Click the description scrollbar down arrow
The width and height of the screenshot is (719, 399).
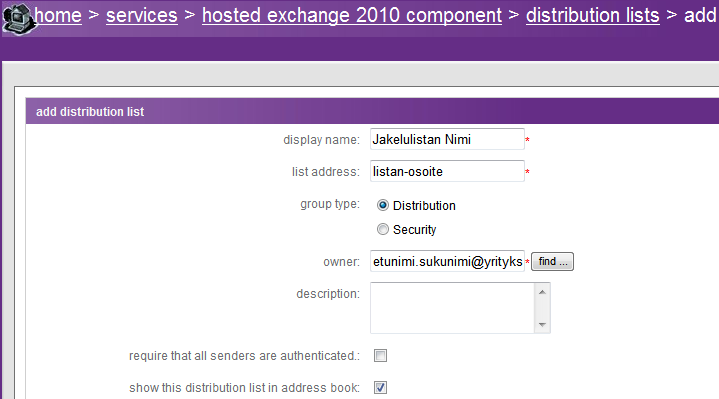click(542, 325)
